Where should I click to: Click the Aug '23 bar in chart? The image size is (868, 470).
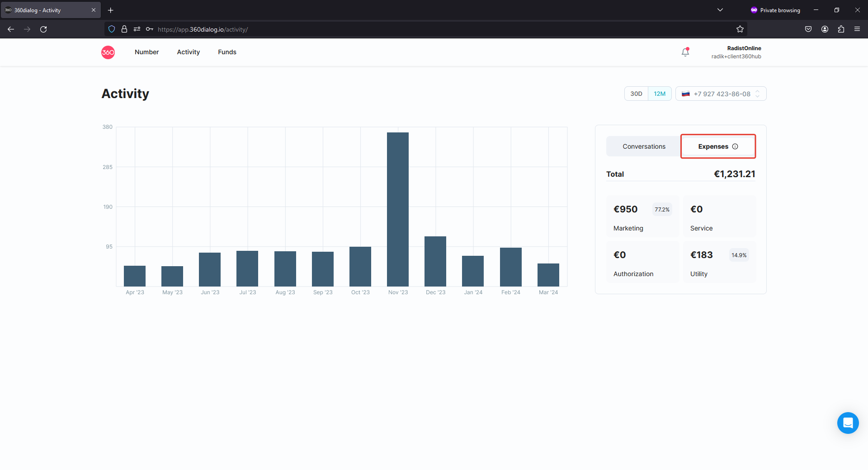pyautogui.click(x=285, y=269)
